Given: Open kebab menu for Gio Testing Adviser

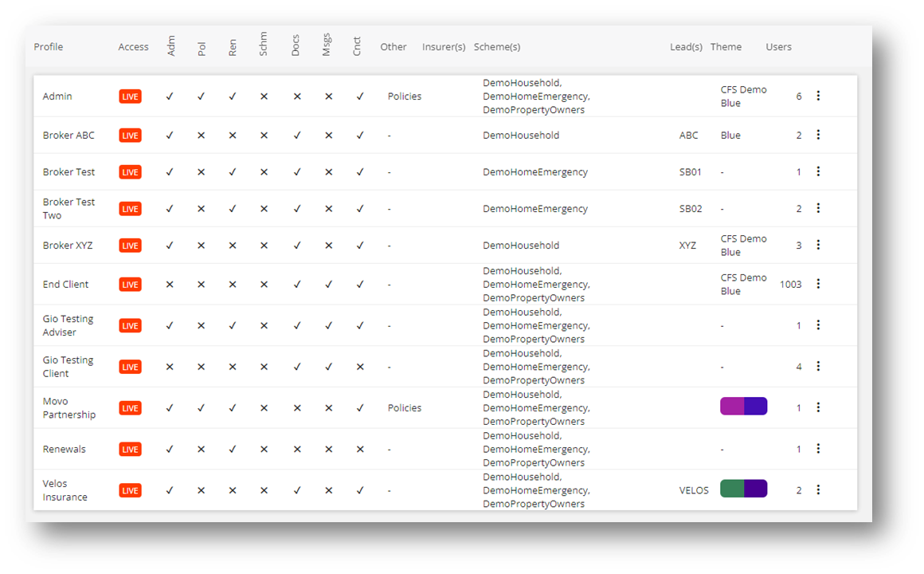Looking at the screenshot, I should [818, 325].
